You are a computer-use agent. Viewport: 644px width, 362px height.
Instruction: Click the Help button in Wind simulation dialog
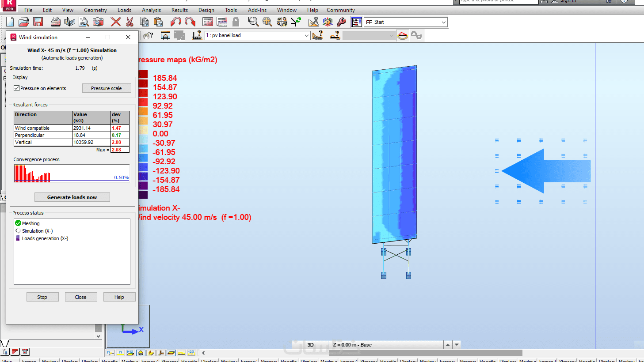coord(119,297)
